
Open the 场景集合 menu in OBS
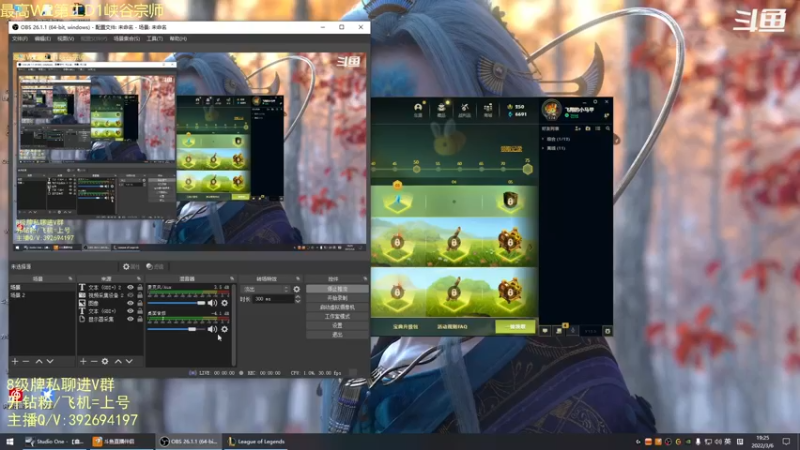click(x=127, y=38)
